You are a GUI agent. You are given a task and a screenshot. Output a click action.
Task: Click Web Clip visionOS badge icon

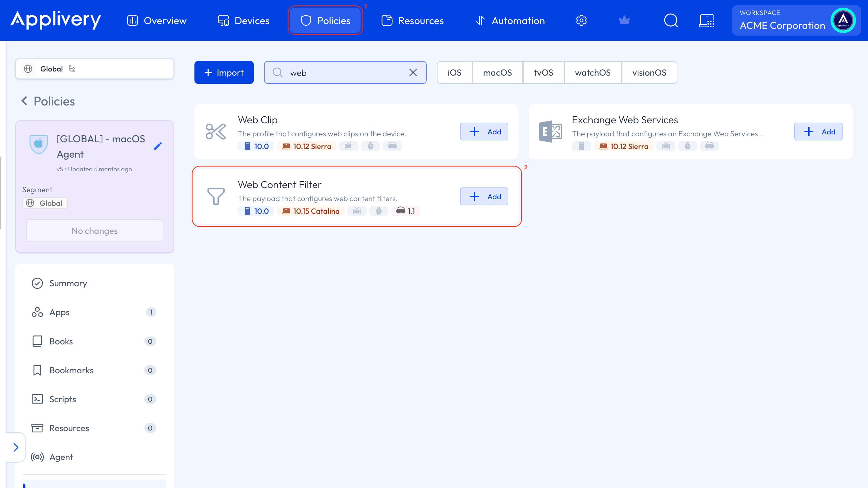pyautogui.click(x=393, y=146)
